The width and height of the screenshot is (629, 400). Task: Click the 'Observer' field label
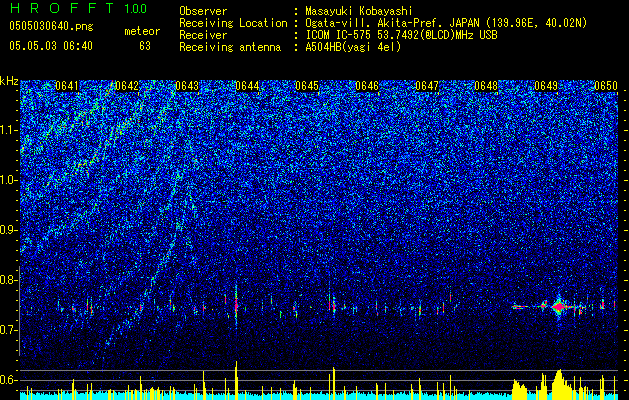(203, 11)
